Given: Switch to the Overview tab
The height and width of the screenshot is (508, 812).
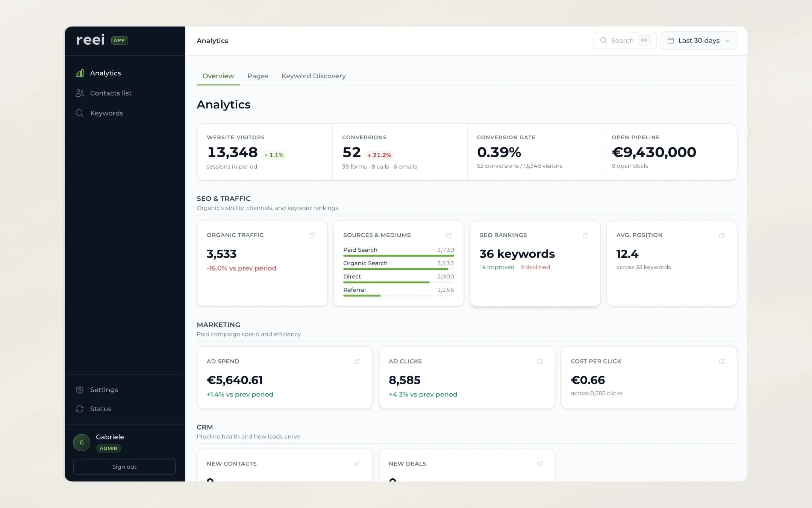Looking at the screenshot, I should coord(218,76).
